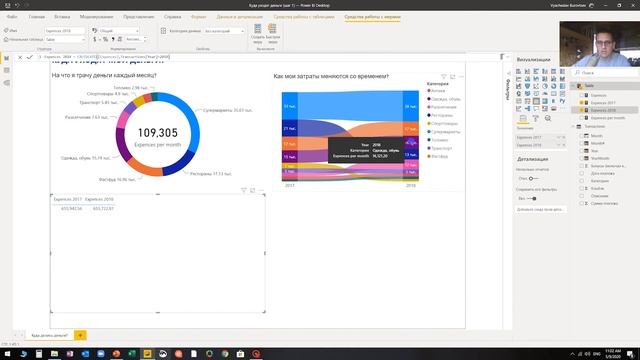640x360 pixels.
Task: Toggle the Expenses 2017 field checkbox
Action: [x=582, y=103]
